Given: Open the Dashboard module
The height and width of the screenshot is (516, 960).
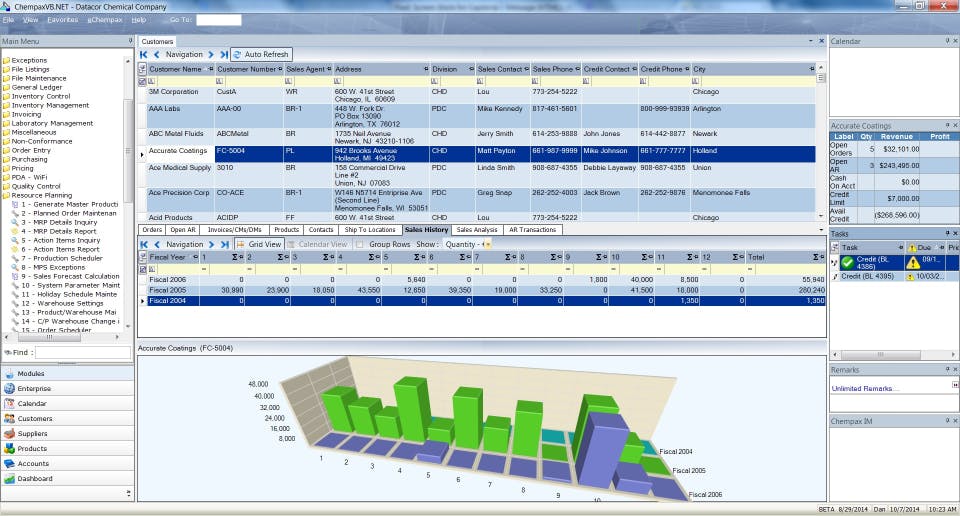Looking at the screenshot, I should [x=67, y=479].
